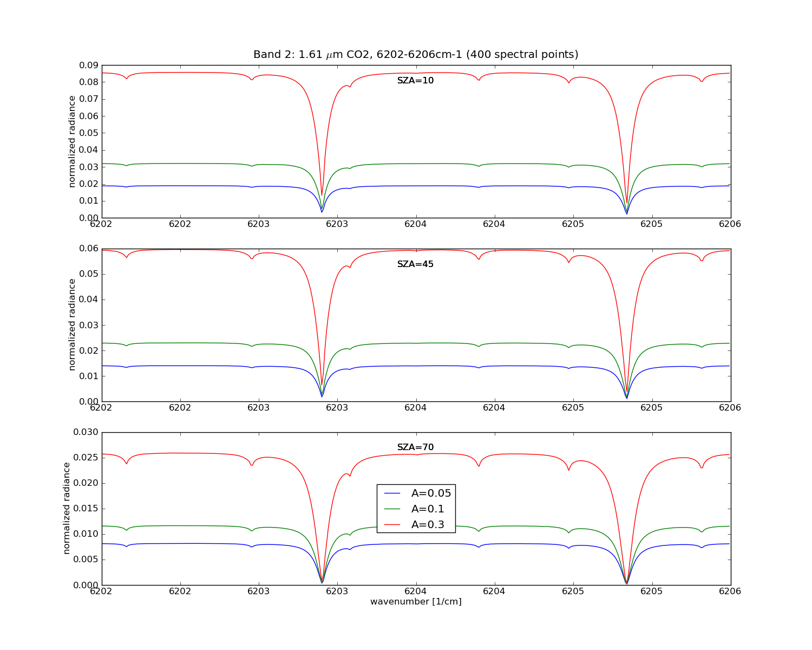Click the 0.05 tick on middle plot
The height and width of the screenshot is (650, 812).
click(89, 274)
